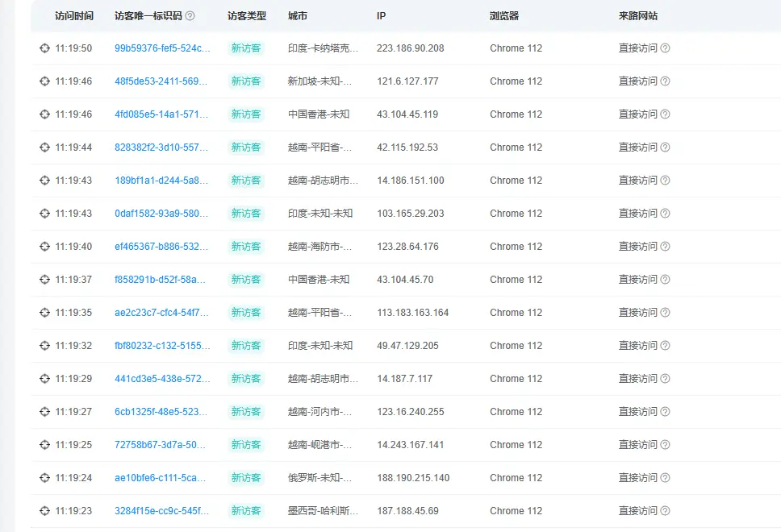Open visitor ID 441cd3e5-438e-572 link
The width and height of the screenshot is (781, 532).
tap(162, 379)
